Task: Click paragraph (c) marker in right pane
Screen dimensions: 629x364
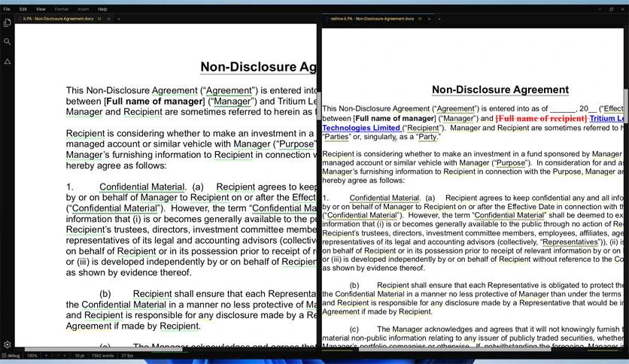Action: point(354,329)
